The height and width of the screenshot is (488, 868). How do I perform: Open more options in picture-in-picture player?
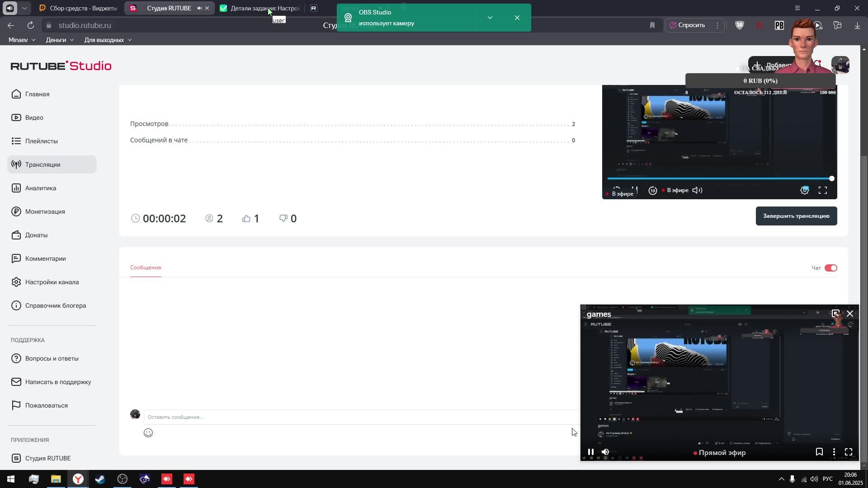[834, 452]
